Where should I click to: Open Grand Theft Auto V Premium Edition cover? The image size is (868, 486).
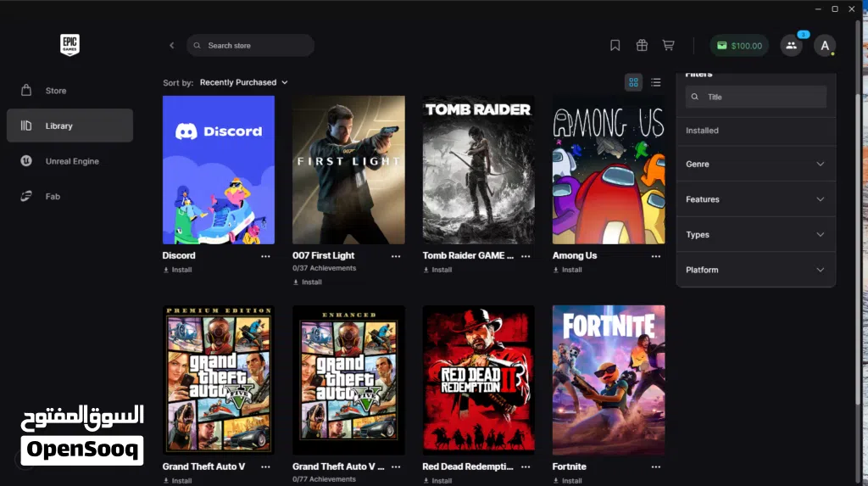click(x=219, y=380)
